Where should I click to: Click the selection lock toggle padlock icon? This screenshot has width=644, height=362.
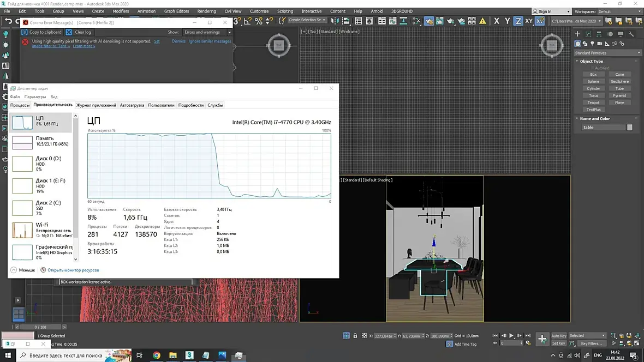[355, 336]
